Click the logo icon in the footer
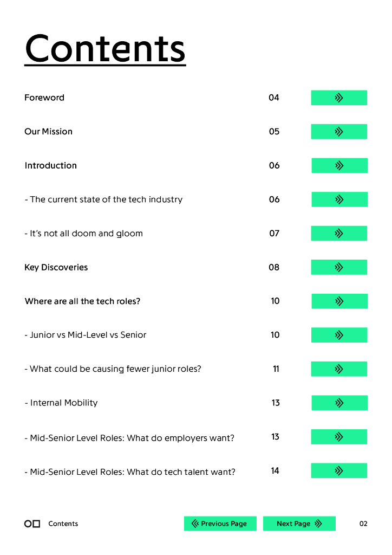This screenshot has height=555, width=392. (x=32, y=524)
